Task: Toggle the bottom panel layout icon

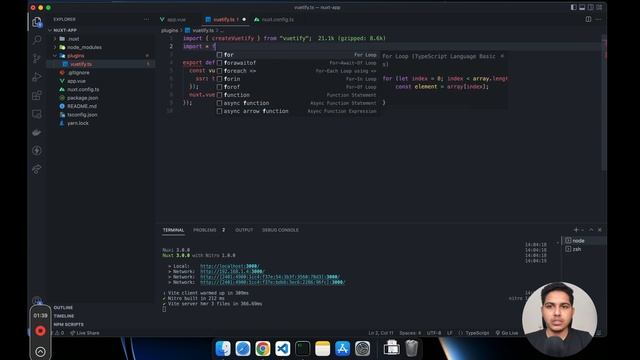Action: 582,7
